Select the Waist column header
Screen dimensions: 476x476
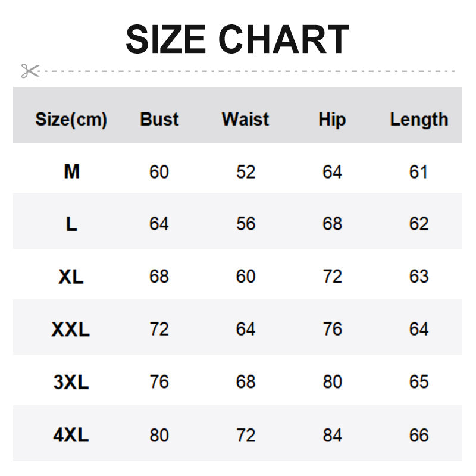245,119
